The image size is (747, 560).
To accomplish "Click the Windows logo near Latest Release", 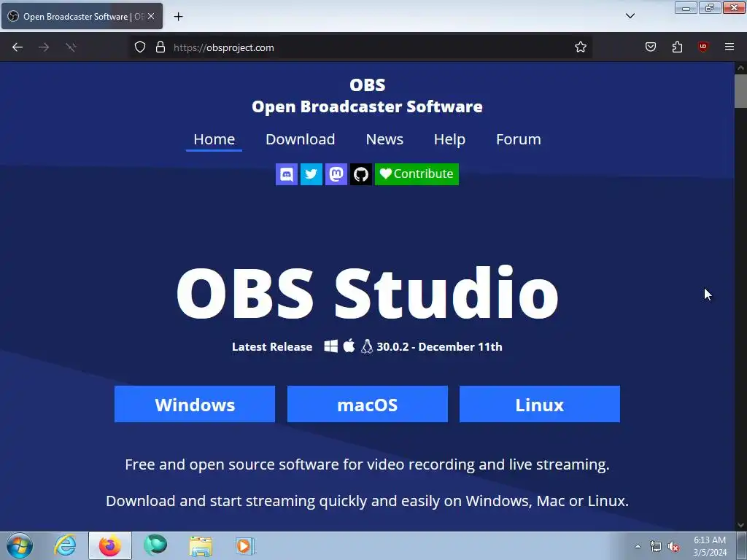I will click(x=331, y=346).
